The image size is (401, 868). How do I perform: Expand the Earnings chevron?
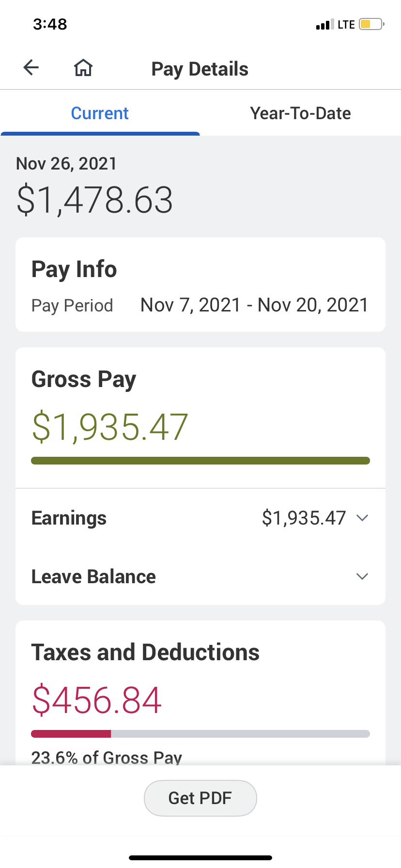tap(362, 518)
